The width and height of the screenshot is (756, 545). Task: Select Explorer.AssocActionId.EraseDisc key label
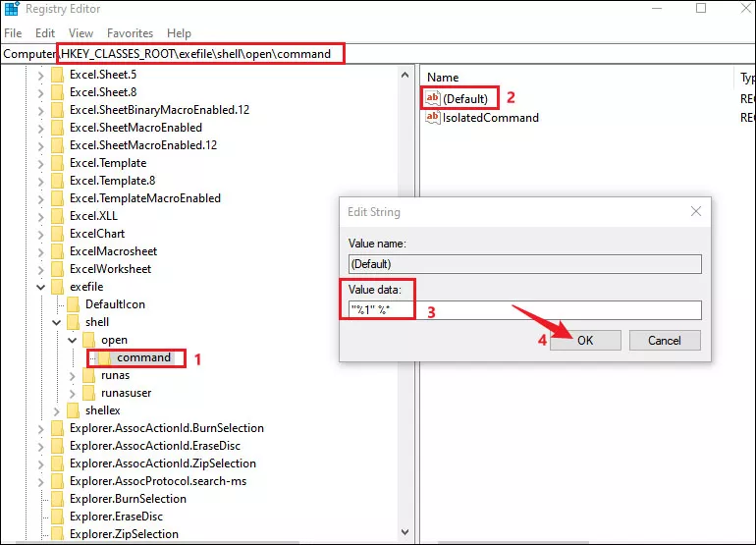point(155,446)
